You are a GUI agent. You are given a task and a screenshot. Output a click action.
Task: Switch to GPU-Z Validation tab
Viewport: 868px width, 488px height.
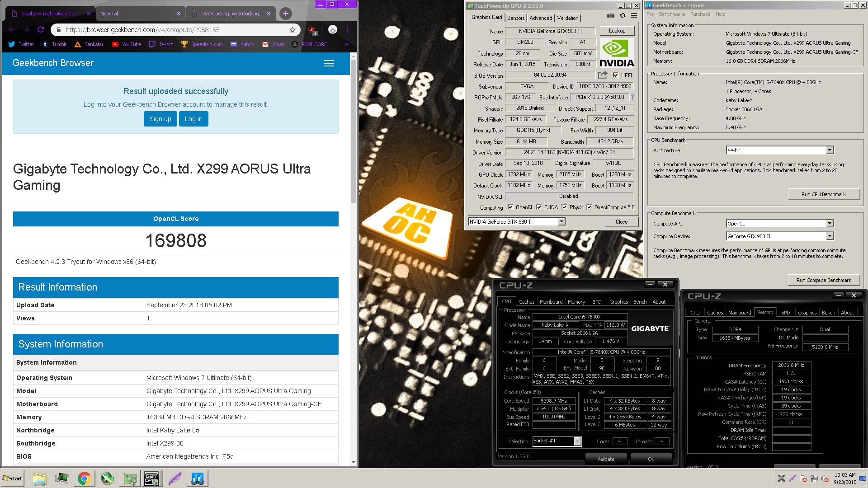click(x=568, y=18)
